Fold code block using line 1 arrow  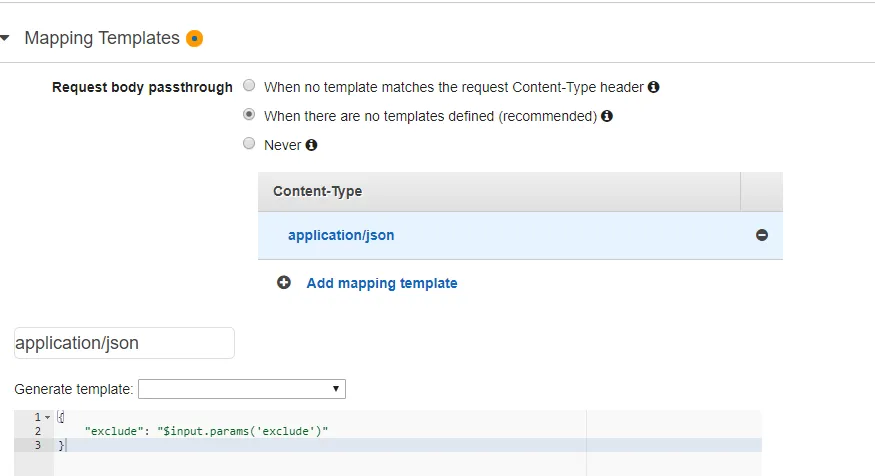(x=47, y=416)
